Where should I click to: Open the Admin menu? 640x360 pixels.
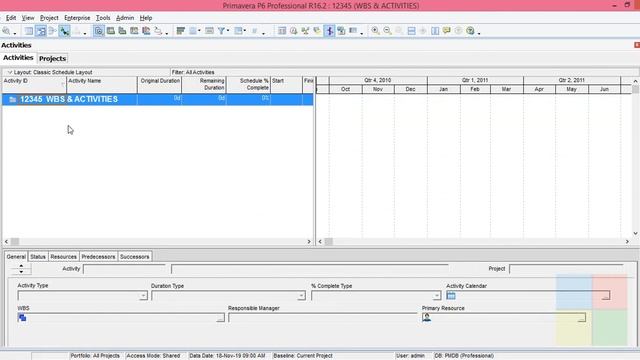coord(125,18)
